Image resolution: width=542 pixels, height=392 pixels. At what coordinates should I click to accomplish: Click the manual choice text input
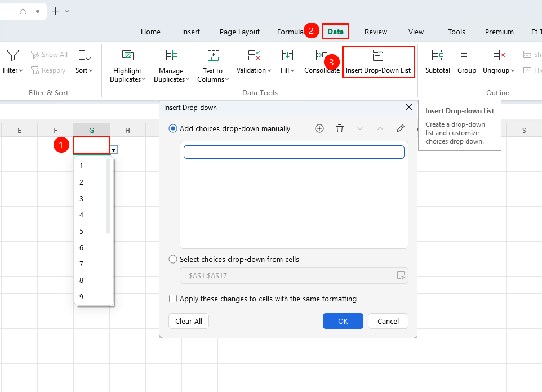pyautogui.click(x=294, y=152)
